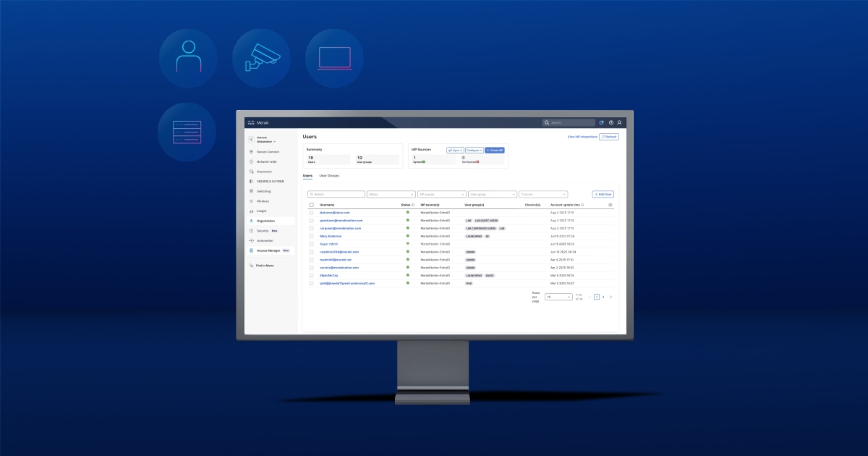Toggle the select-all checkbox in the users table
The image size is (868, 456).
point(310,204)
